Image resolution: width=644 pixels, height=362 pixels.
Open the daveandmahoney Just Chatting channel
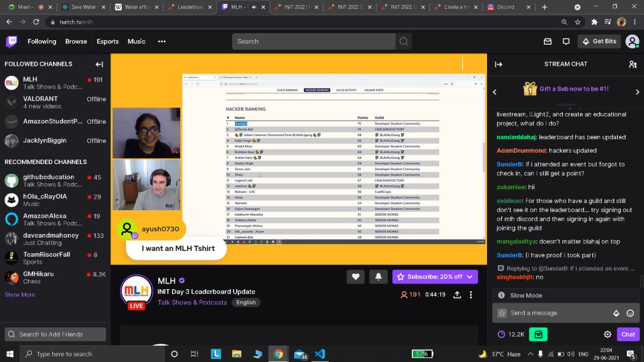click(55, 239)
